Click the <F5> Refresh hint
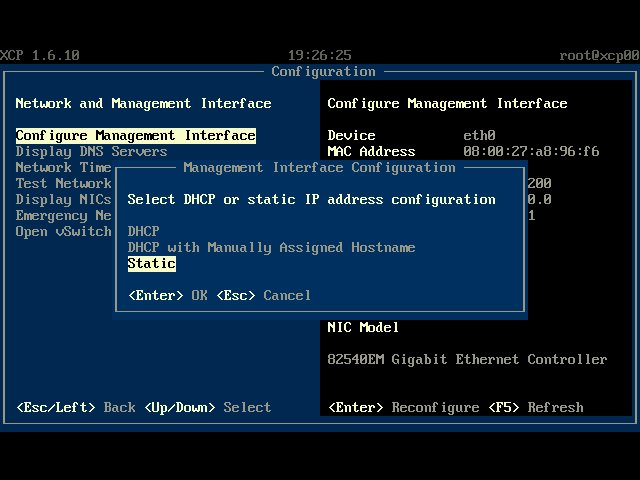Image resolution: width=640 pixels, height=480 pixels. 536,407
